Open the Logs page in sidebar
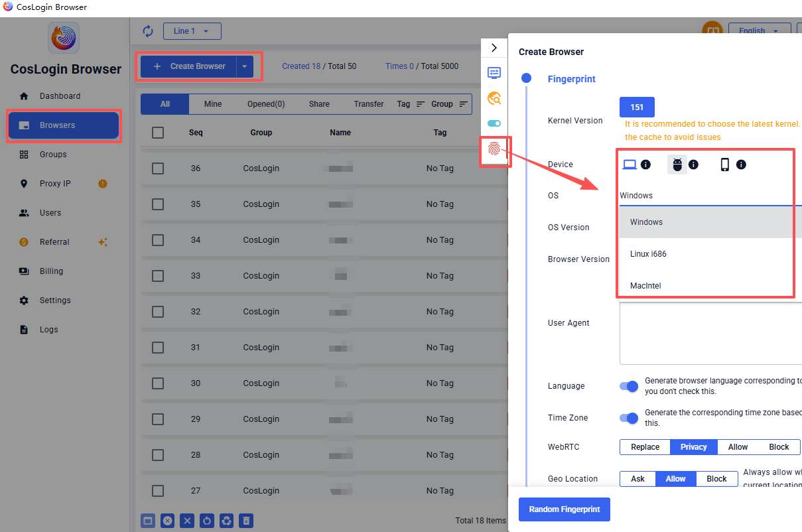This screenshot has height=532, width=802. point(64,330)
